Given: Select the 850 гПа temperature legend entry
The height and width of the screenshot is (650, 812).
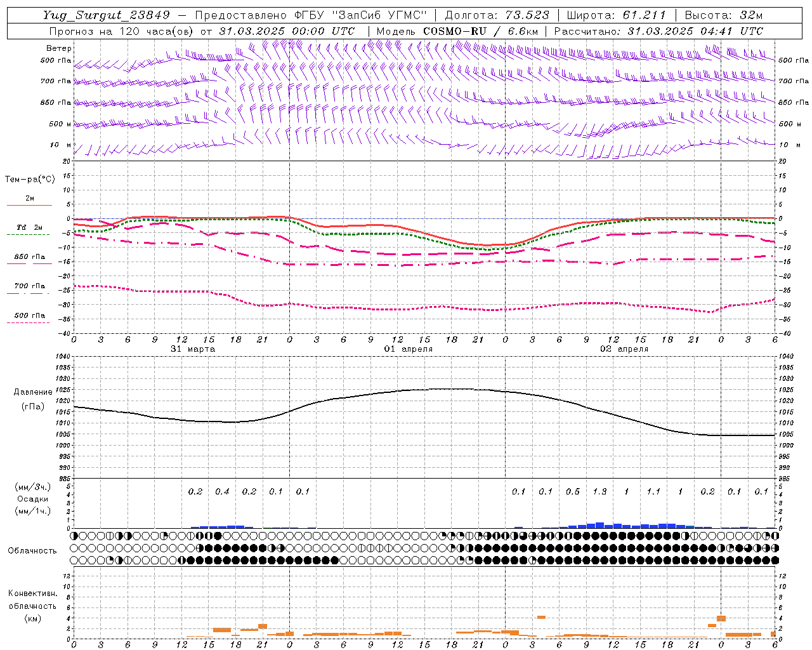Looking at the screenshot, I should [30, 257].
